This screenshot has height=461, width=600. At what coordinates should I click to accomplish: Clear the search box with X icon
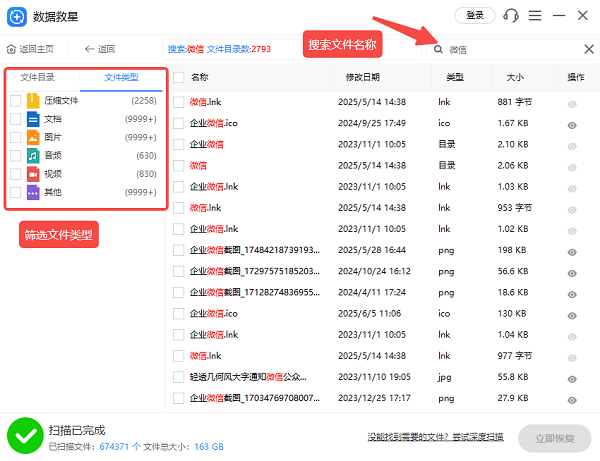(588, 49)
